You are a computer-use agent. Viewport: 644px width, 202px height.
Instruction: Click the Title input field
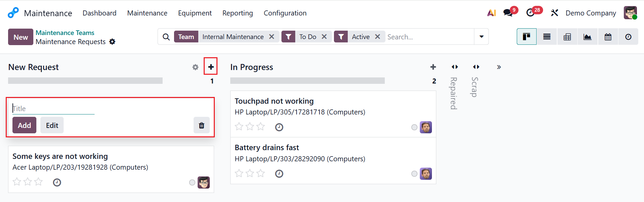(x=53, y=108)
